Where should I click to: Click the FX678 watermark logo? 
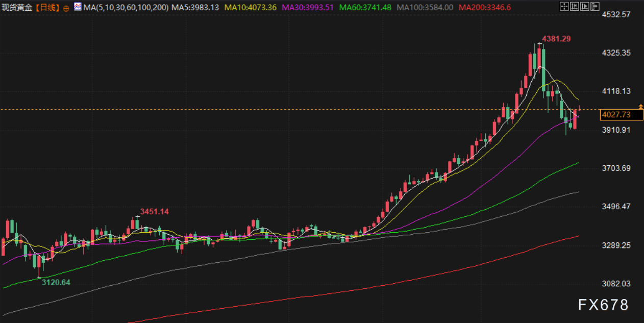coord(603,305)
